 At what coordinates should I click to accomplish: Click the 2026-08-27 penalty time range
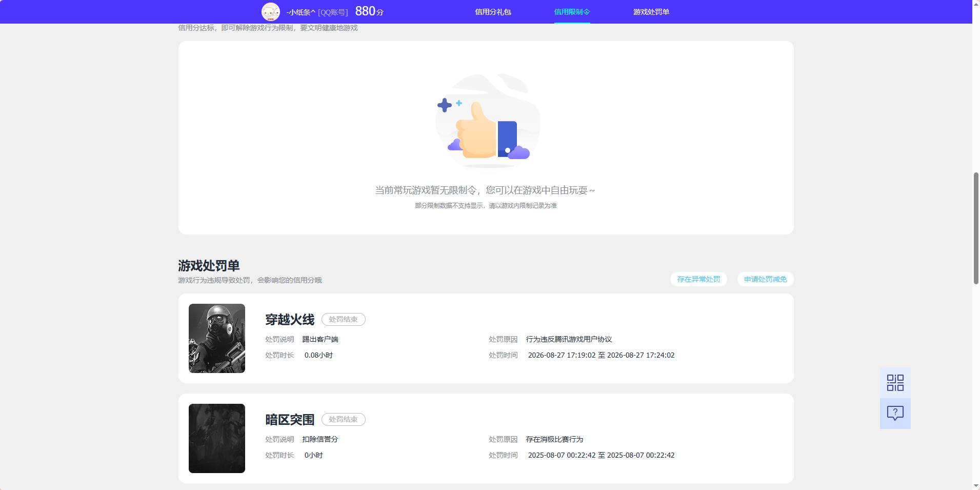pyautogui.click(x=601, y=355)
